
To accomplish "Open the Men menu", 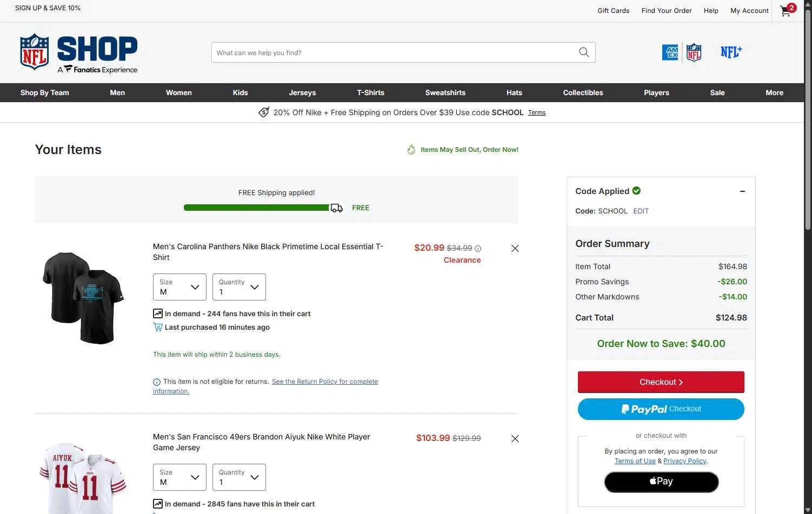I will click(117, 92).
